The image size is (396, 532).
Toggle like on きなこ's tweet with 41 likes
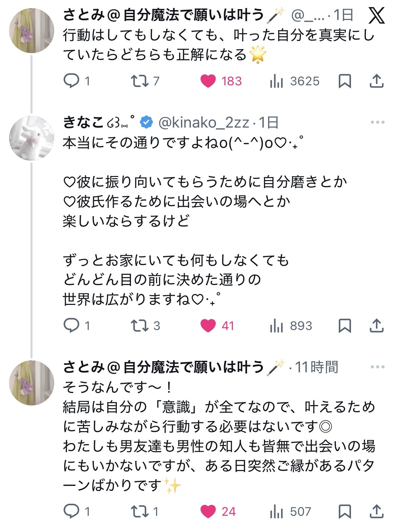[x=208, y=326]
